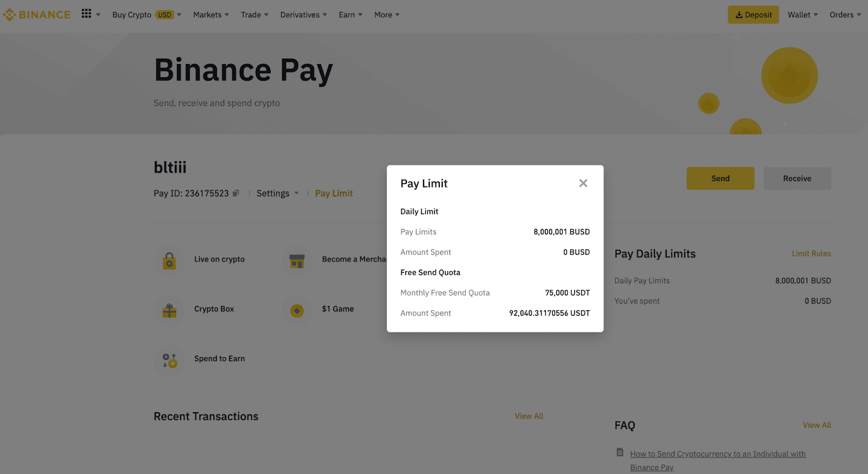The height and width of the screenshot is (474, 868).
Task: Click the Spend to Earn icon
Action: coord(169,360)
